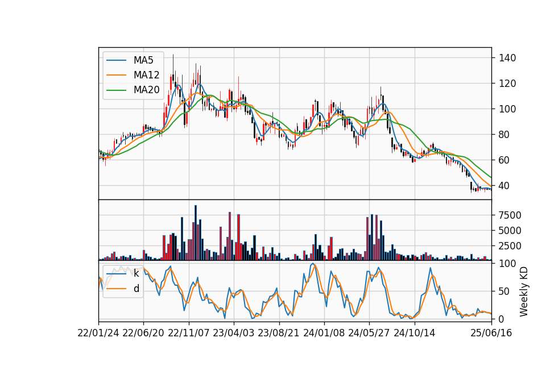Click the 120 price axis label
The height and width of the screenshot is (392, 546).
507,84
